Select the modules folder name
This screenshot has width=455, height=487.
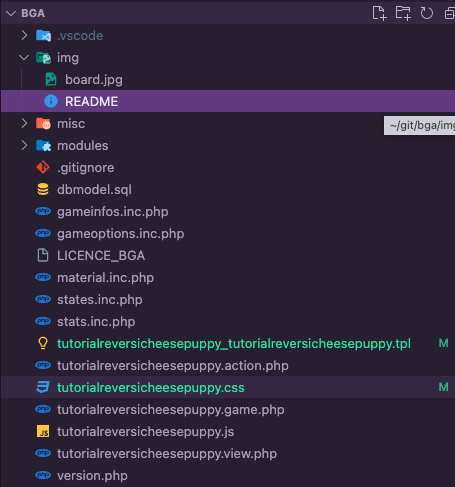click(x=83, y=146)
